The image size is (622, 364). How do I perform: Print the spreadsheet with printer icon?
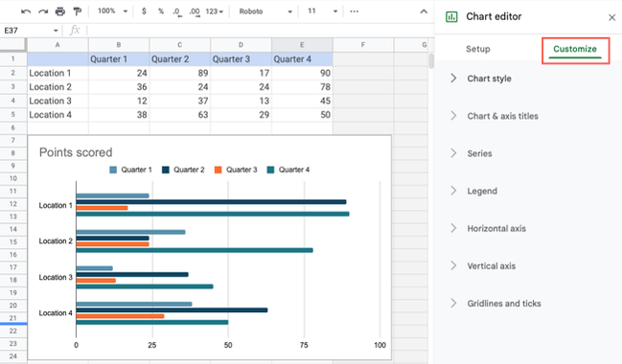59,11
